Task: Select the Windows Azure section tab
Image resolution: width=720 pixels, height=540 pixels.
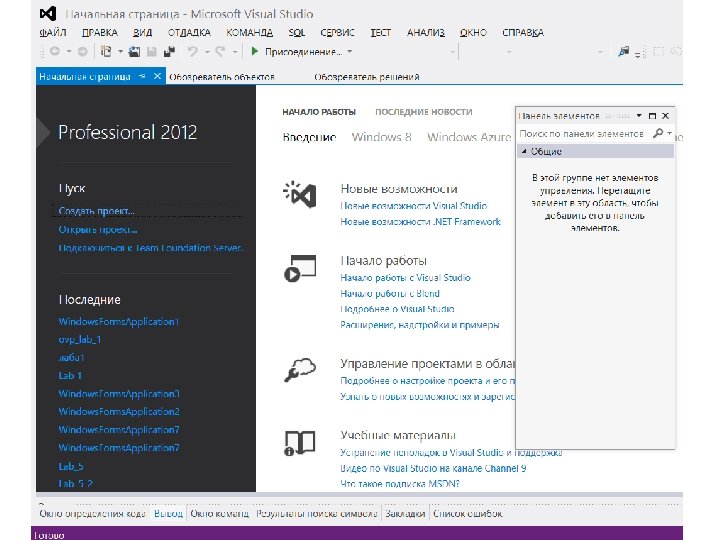Action: (x=469, y=137)
